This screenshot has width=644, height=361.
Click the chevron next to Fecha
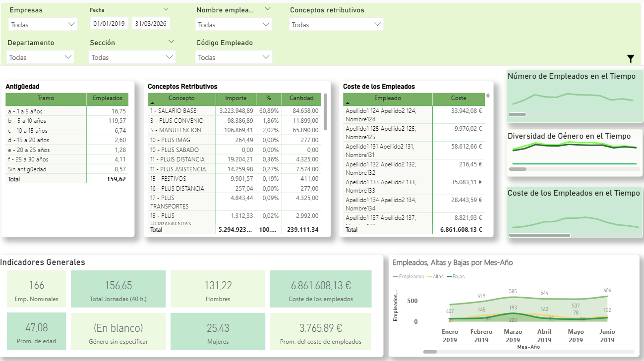click(x=166, y=9)
